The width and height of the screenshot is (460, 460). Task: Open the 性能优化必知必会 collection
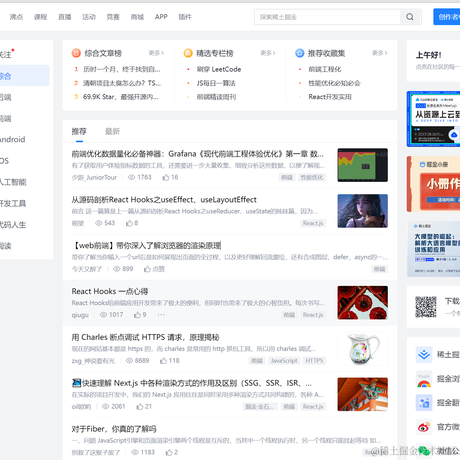(x=334, y=83)
